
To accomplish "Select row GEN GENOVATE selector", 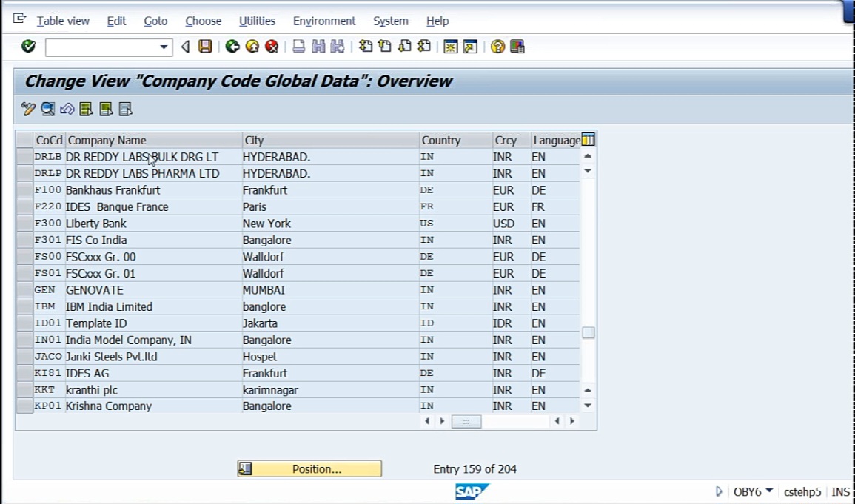I will (24, 290).
